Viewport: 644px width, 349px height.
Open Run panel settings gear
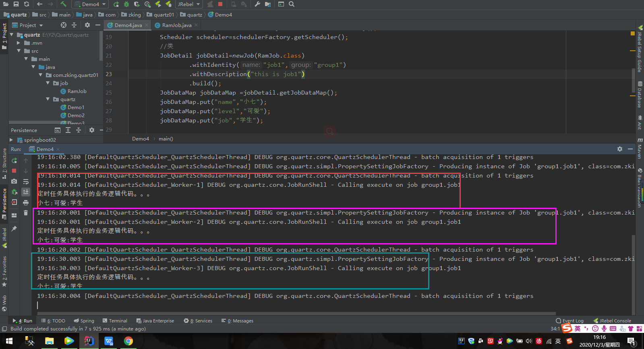click(620, 149)
